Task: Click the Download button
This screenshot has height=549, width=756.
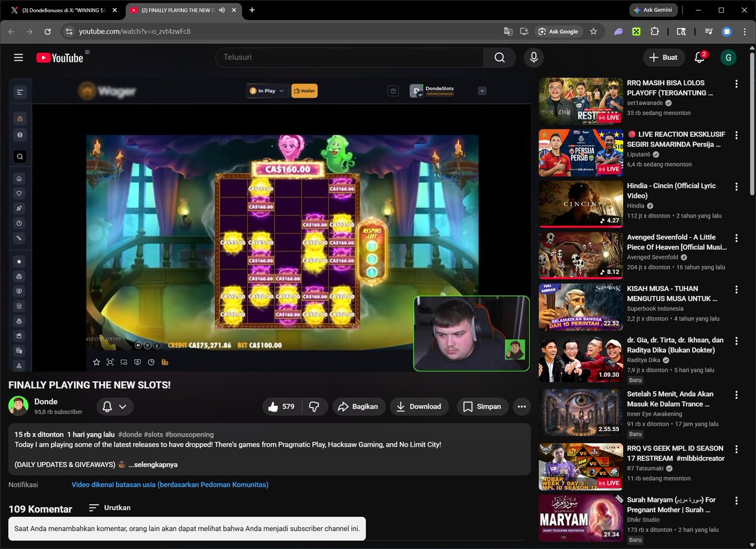Action: tap(419, 406)
